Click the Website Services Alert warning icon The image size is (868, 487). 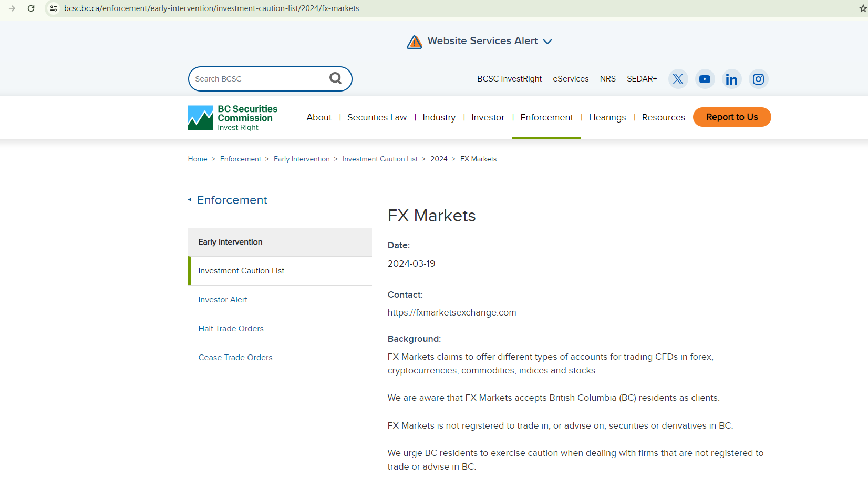[415, 42]
